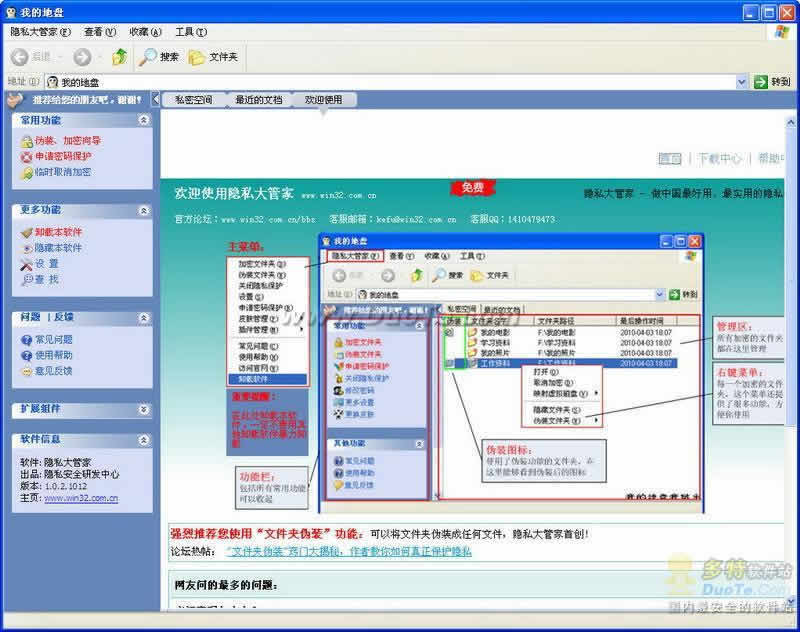This screenshot has height=632, width=800.
Task: Open 设置 settings tools icon item
Action: tap(40, 264)
